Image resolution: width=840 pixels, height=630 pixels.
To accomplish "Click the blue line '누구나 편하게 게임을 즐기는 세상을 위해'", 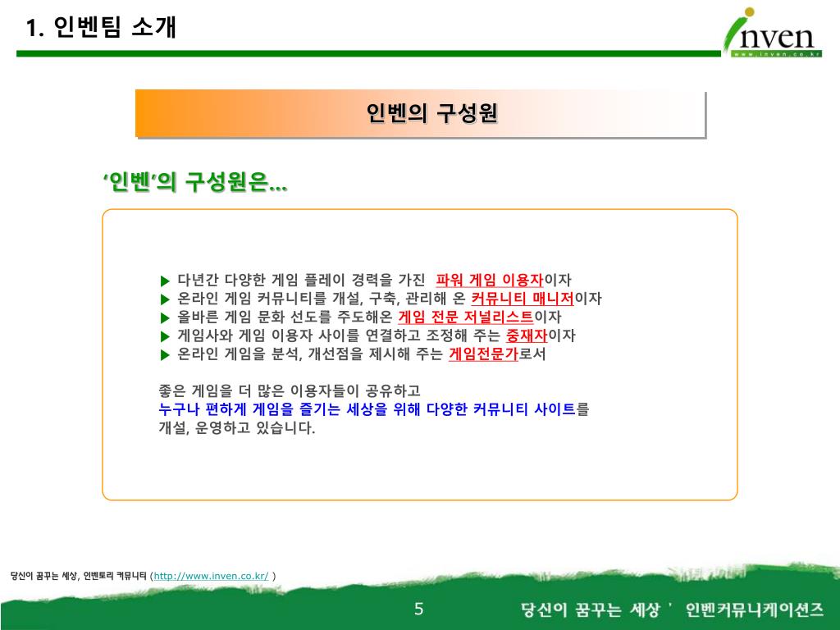I will click(x=290, y=410).
